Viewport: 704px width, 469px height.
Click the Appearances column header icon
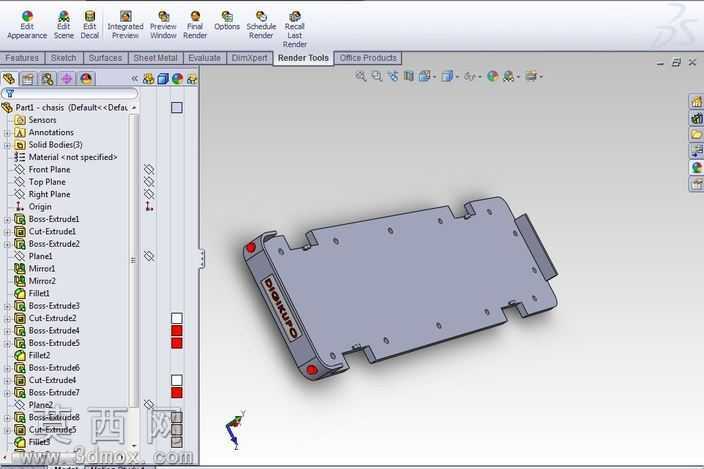(x=177, y=79)
